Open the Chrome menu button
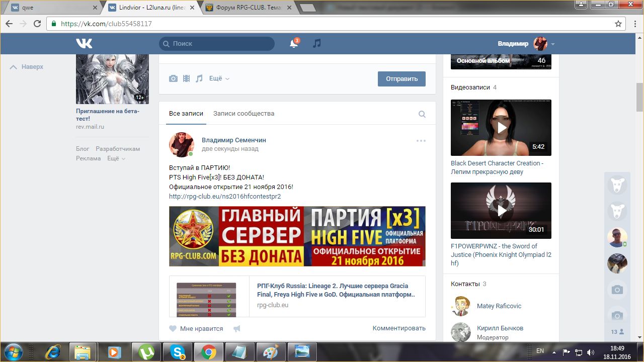This screenshot has width=644, height=362. (634, 24)
